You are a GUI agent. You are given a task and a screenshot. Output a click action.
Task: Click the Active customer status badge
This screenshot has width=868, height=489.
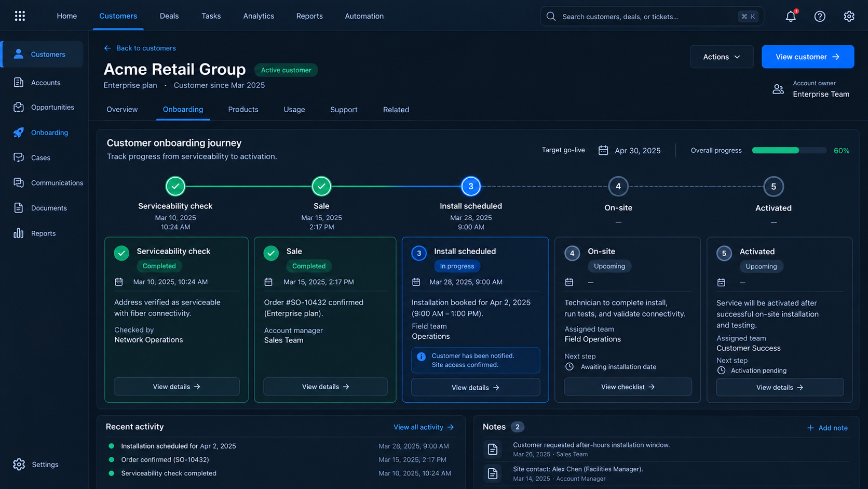click(x=286, y=70)
